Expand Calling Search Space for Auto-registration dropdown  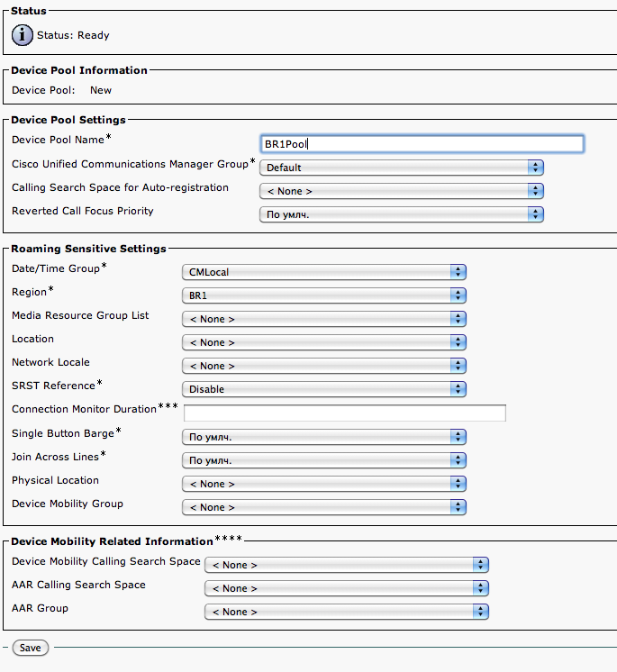pyautogui.click(x=402, y=191)
